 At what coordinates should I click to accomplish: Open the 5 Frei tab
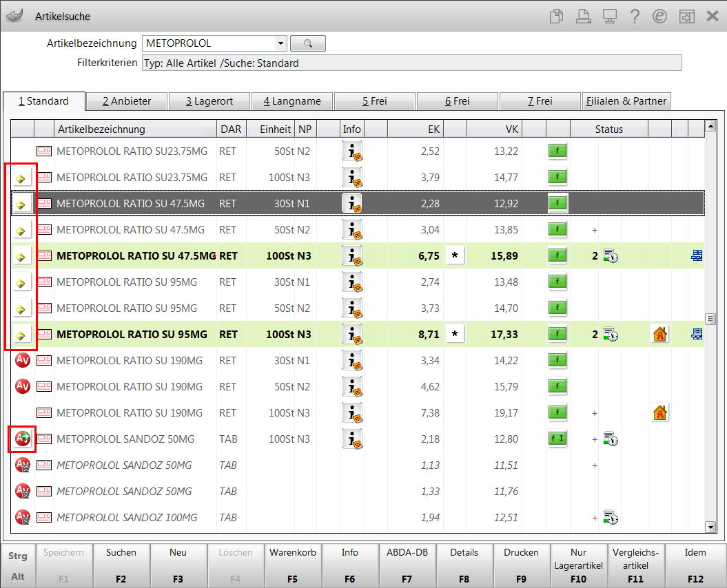[x=375, y=101]
